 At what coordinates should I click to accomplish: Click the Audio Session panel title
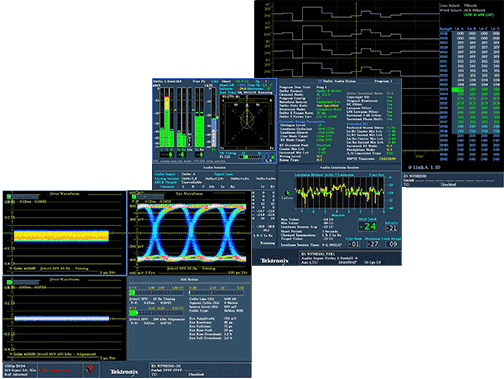tap(215, 168)
